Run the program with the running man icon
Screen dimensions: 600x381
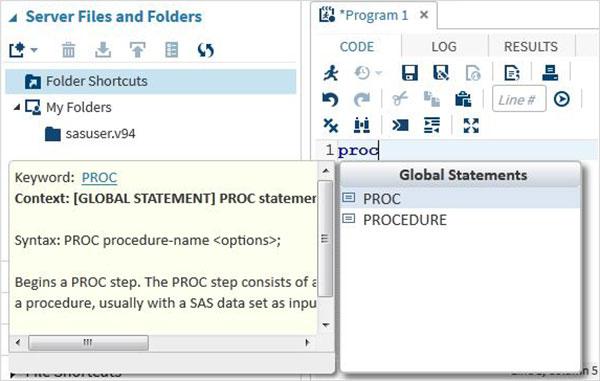(331, 72)
